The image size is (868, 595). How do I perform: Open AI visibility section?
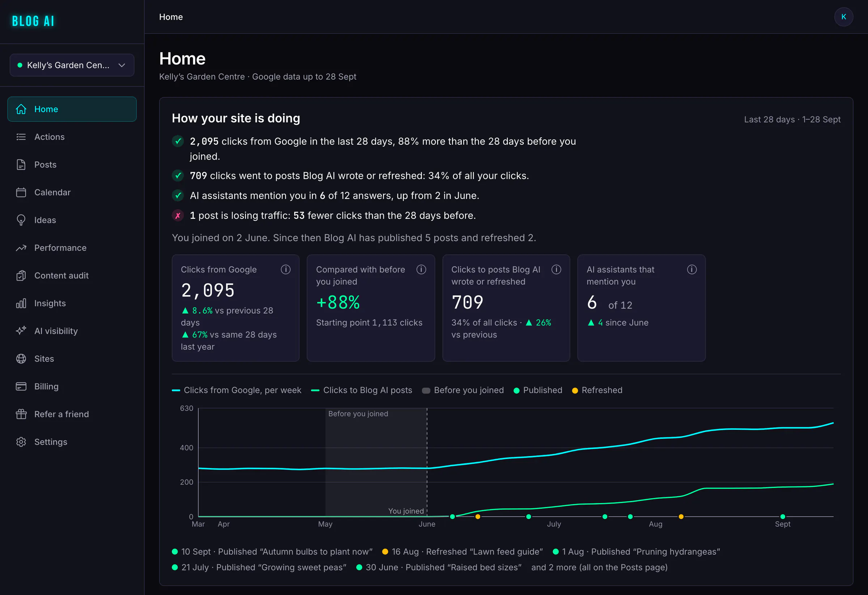72,331
